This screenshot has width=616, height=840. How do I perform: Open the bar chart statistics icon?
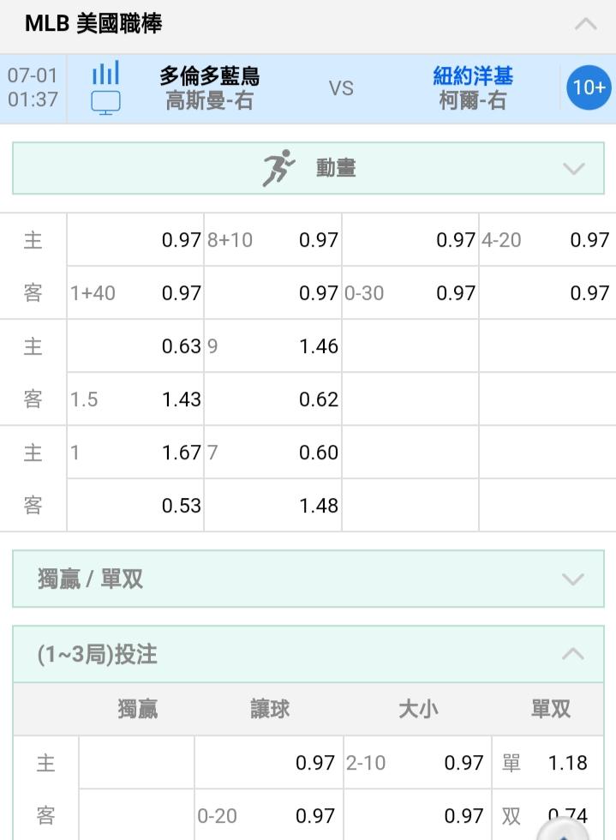coord(105,73)
